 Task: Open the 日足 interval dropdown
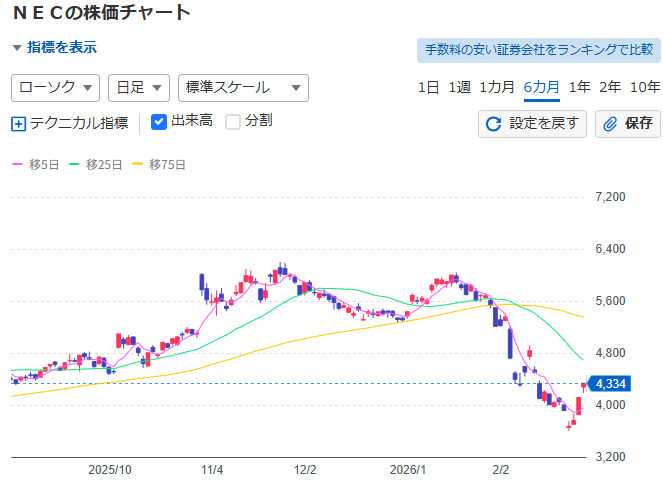point(138,88)
